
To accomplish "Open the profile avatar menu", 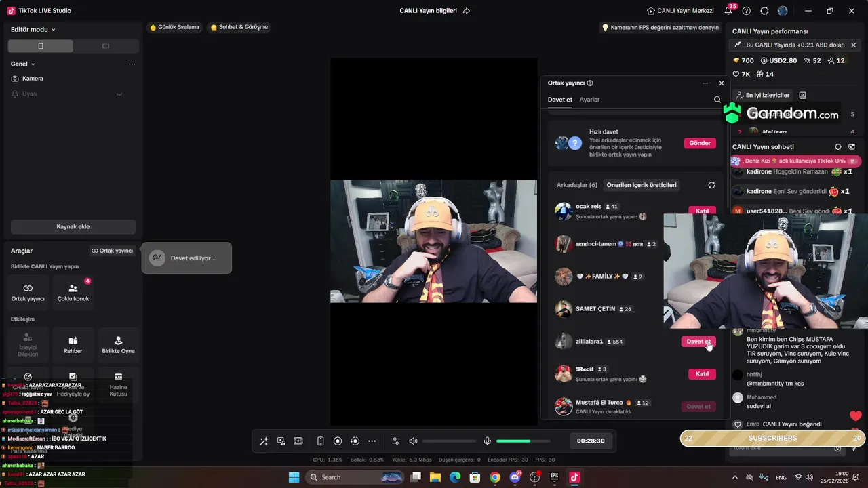I will (783, 11).
